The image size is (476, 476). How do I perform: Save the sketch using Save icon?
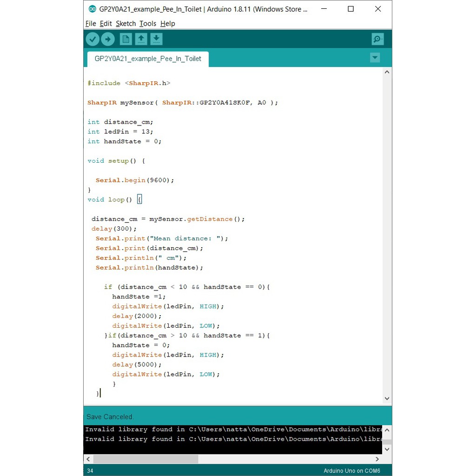[x=157, y=39]
